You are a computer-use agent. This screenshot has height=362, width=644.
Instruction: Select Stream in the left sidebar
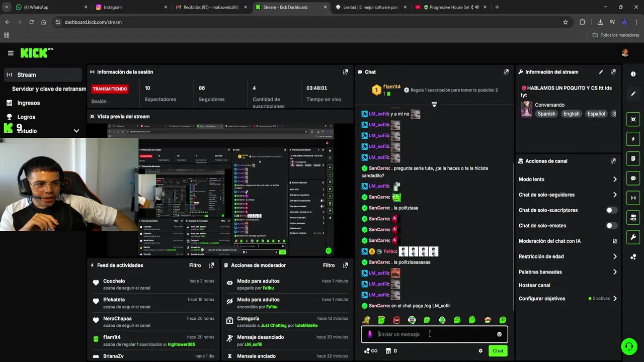[x=42, y=75]
